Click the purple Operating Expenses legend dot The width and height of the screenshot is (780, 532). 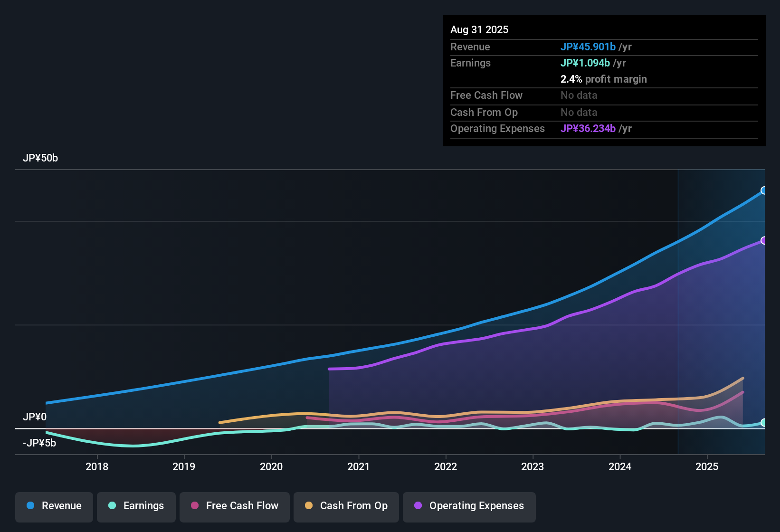417,506
